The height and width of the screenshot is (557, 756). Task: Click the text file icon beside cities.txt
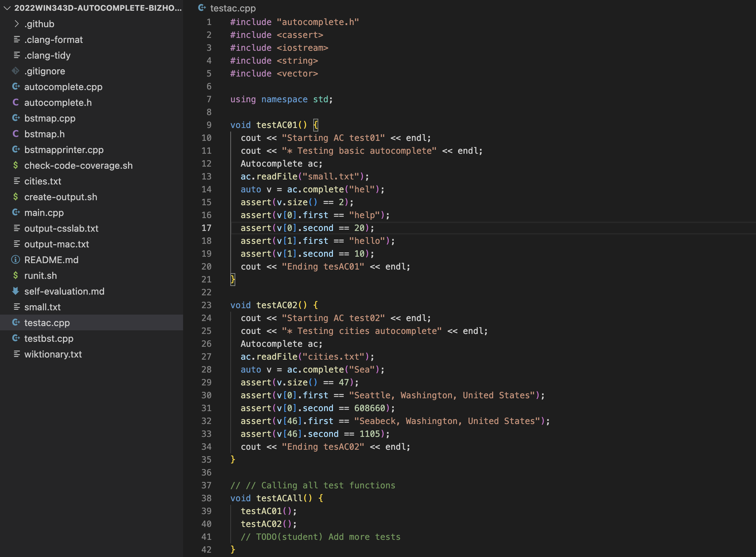point(16,181)
